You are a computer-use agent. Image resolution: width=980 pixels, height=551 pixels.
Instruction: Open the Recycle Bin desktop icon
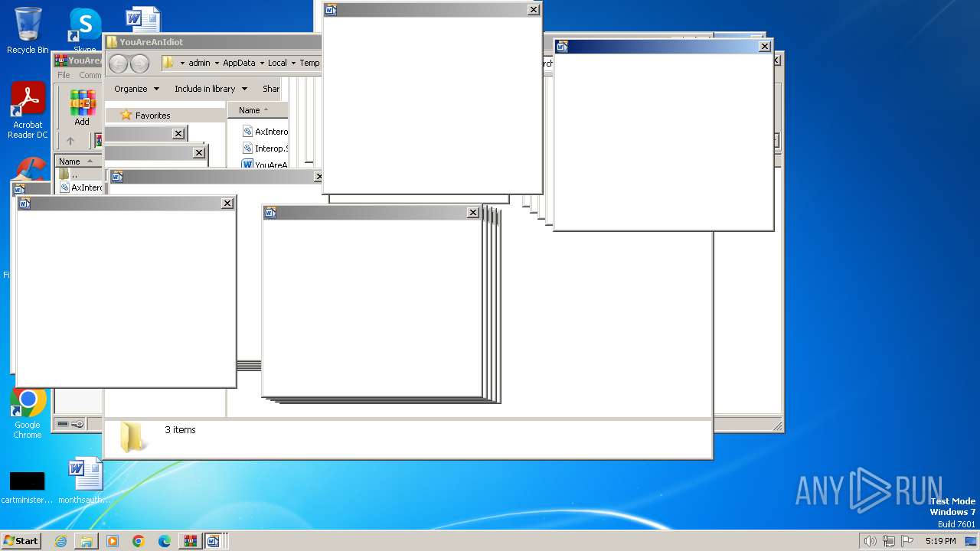(x=28, y=31)
